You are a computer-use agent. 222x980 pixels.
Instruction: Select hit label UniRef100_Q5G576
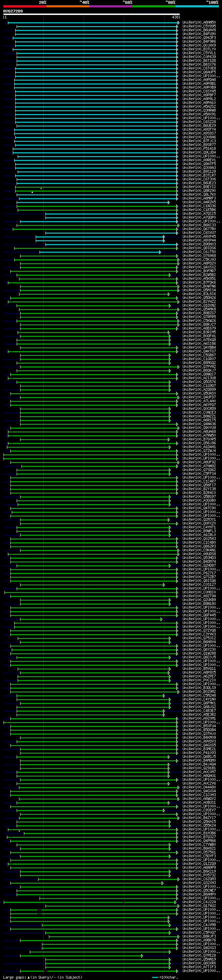pos(199,382)
